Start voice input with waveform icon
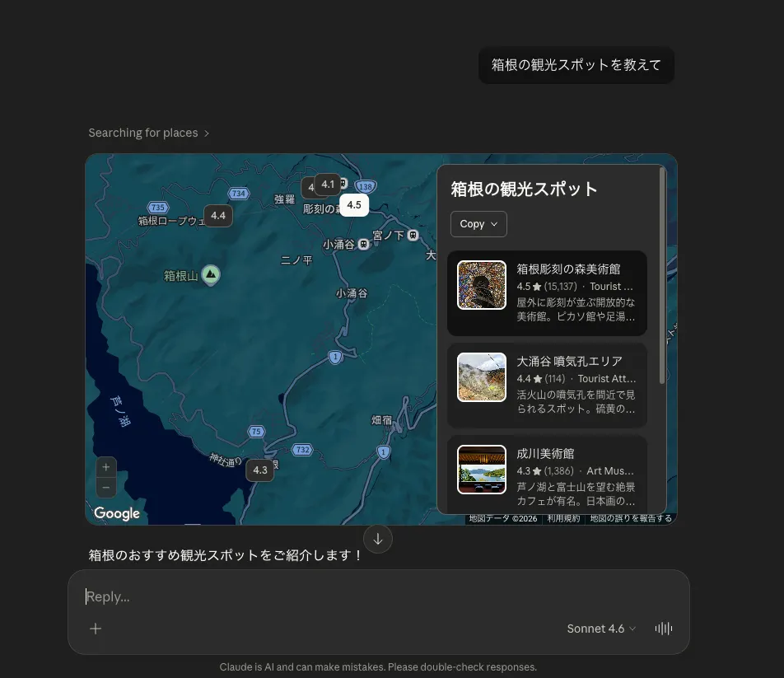Screen dimensions: 784x678 (664, 629)
